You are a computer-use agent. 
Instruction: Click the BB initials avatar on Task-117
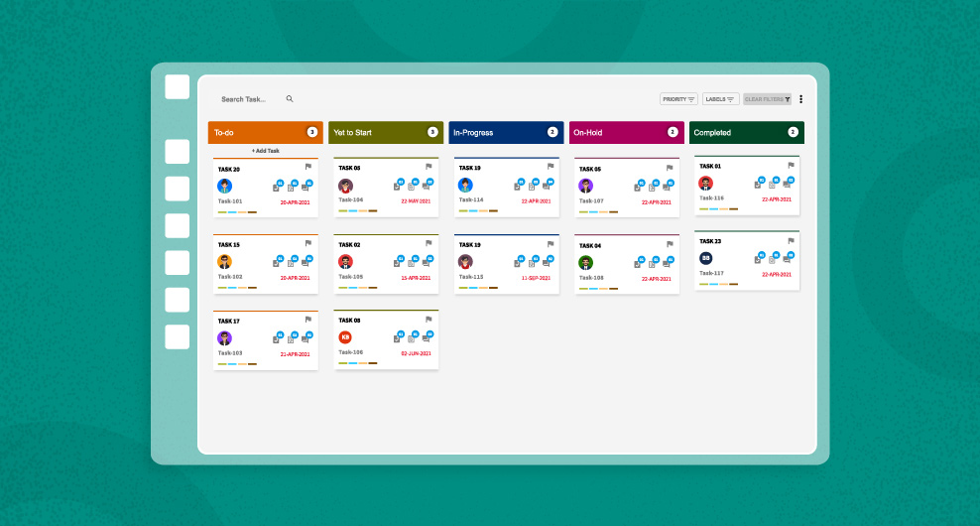coord(705,258)
